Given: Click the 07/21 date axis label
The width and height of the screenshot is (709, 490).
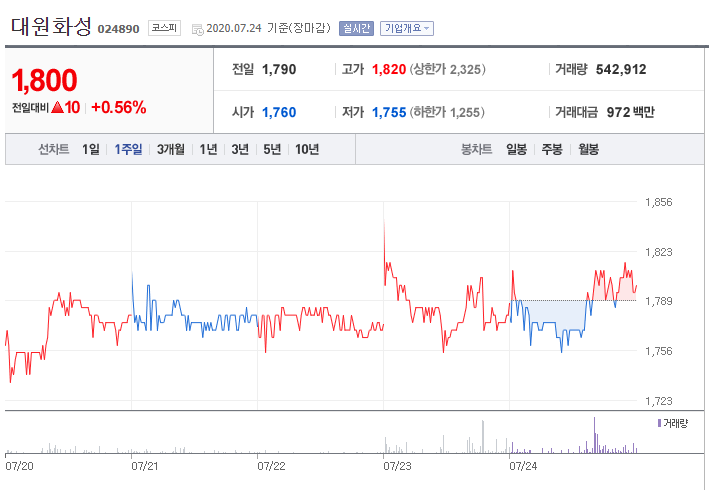Looking at the screenshot, I should pyautogui.click(x=145, y=466).
